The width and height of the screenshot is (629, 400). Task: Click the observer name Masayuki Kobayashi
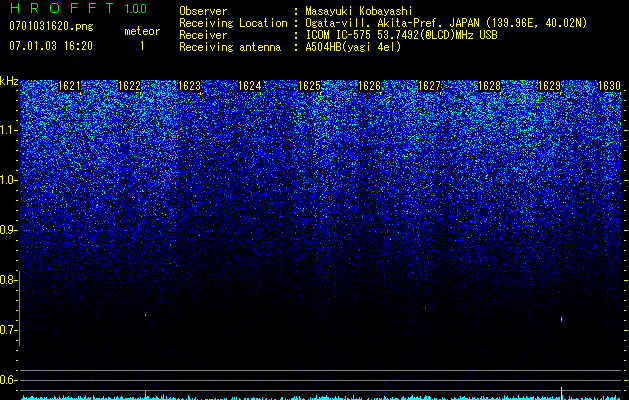click(x=359, y=11)
